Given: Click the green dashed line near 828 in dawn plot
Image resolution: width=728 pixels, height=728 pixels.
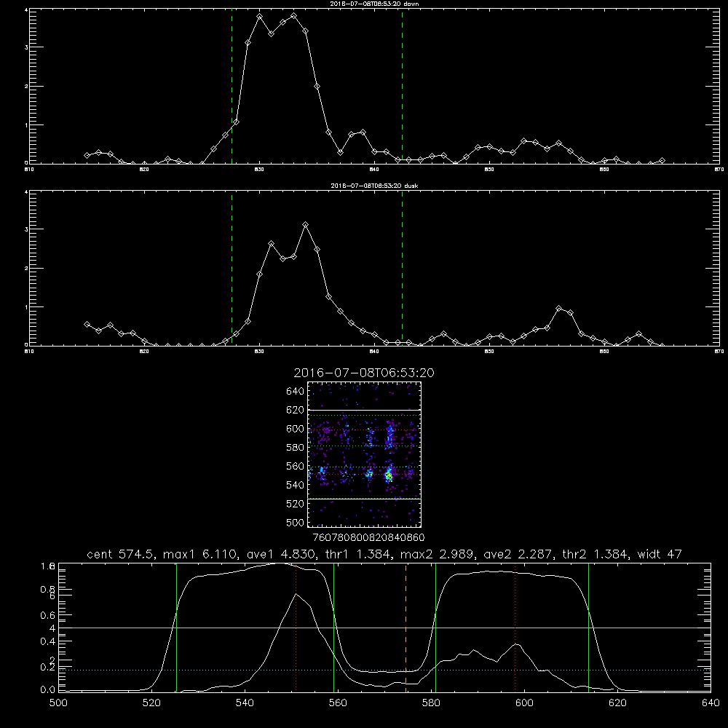Looking at the screenshot, I should (x=232, y=86).
